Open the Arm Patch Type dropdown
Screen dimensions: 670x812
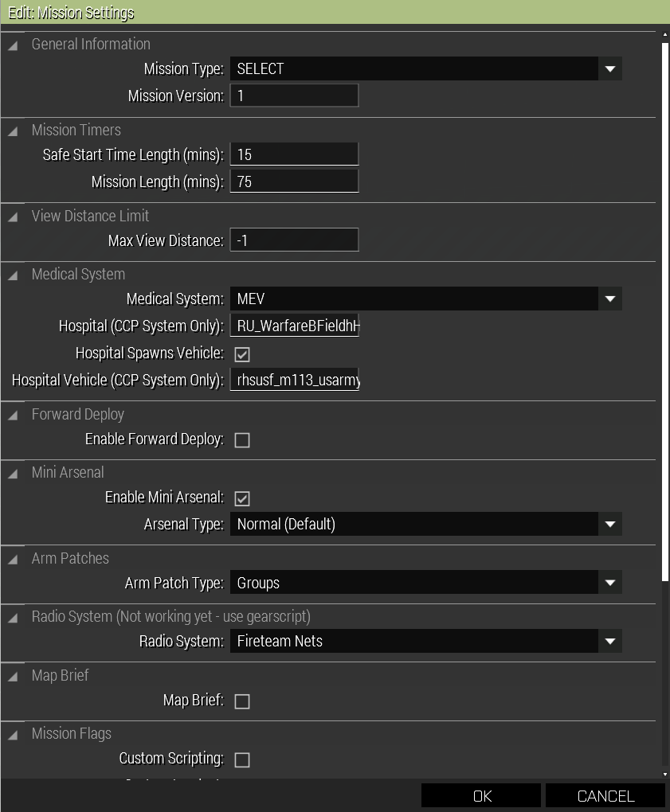pos(609,583)
